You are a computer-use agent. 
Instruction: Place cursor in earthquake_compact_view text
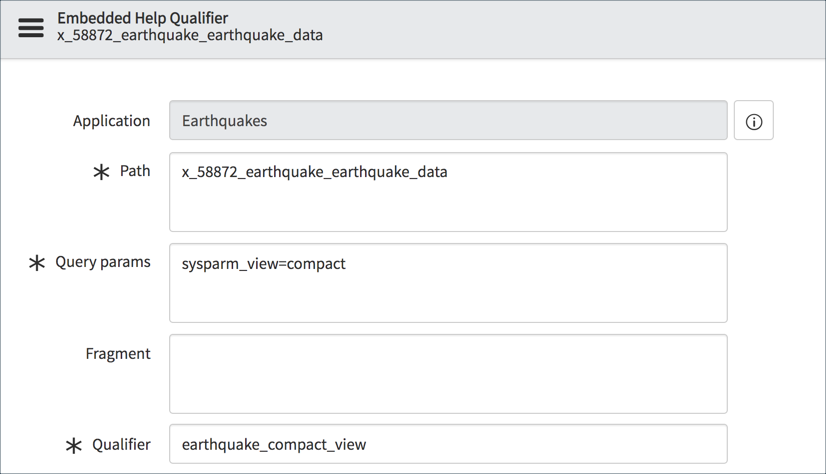pos(273,445)
